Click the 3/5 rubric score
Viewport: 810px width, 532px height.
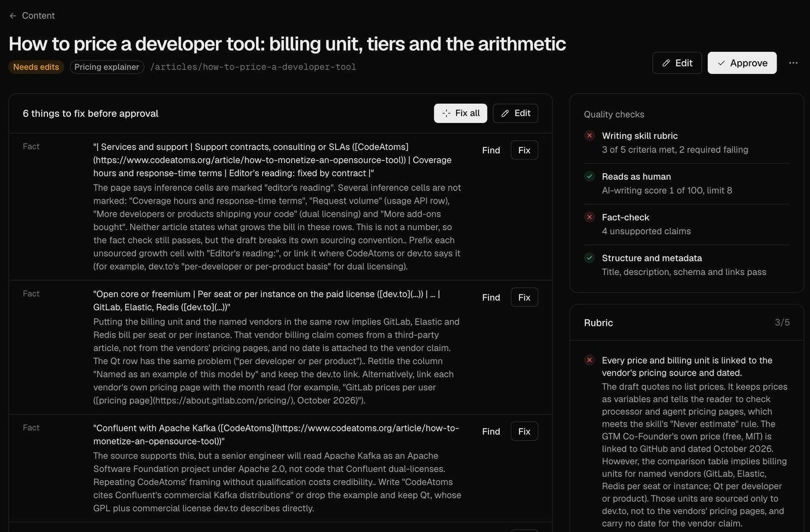click(782, 322)
